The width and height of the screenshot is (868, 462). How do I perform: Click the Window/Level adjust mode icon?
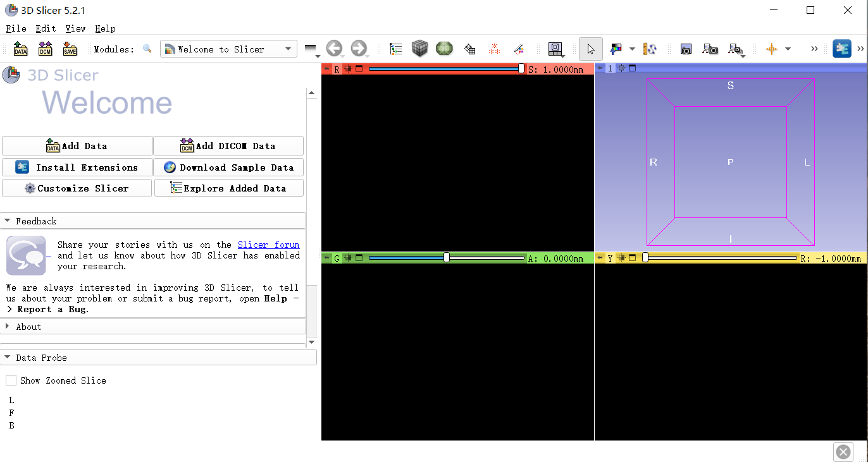[x=616, y=49]
